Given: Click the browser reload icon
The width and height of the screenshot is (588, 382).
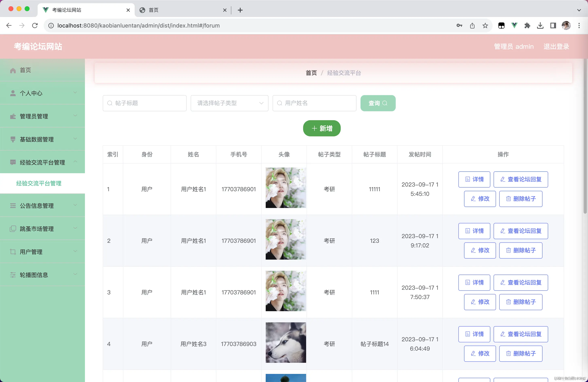Looking at the screenshot, I should pos(35,25).
